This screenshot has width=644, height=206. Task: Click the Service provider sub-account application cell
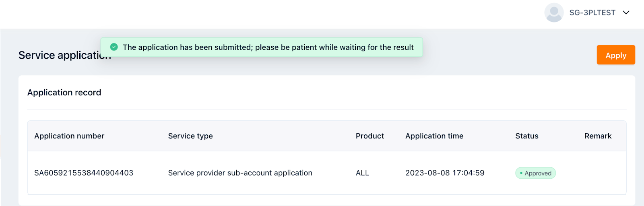[240, 173]
